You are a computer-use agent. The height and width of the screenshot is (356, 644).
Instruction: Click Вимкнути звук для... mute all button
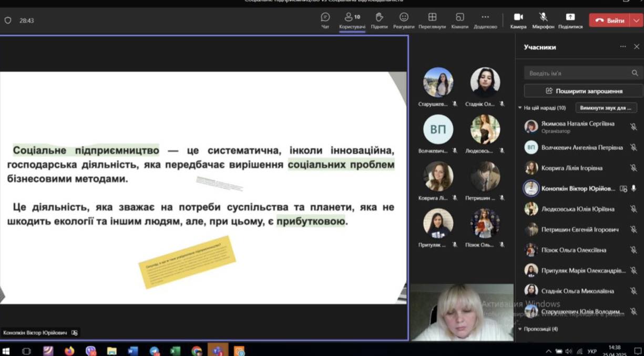pyautogui.click(x=606, y=108)
